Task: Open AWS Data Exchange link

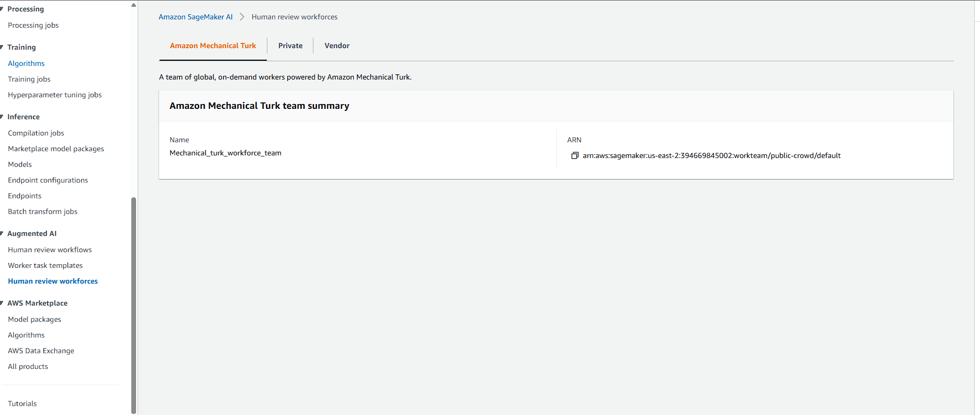Action: click(41, 351)
